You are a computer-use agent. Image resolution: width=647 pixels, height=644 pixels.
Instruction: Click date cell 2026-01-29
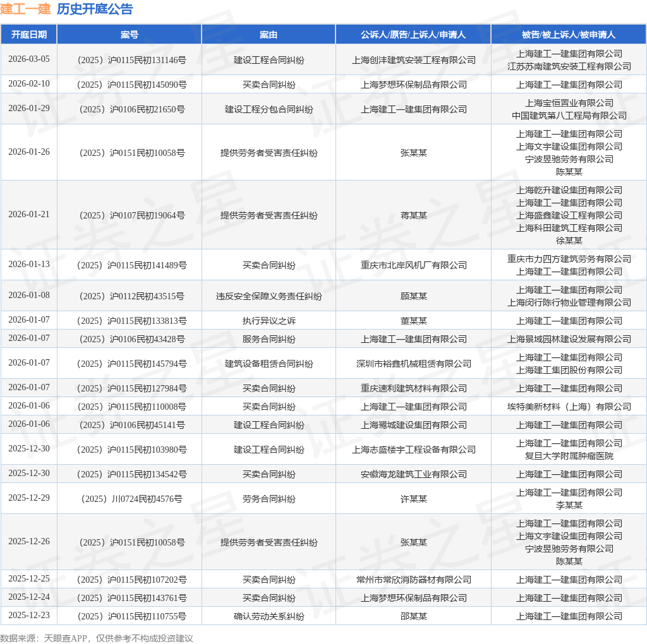[x=29, y=108]
